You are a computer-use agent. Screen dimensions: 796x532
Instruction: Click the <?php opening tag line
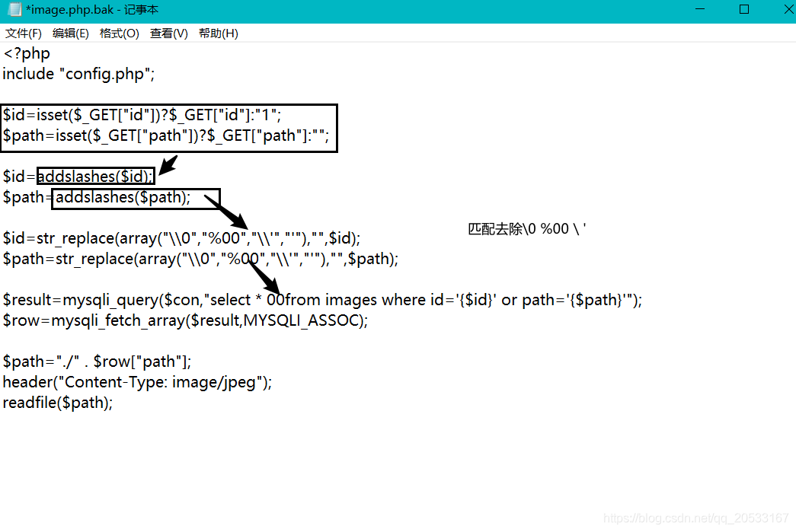[27, 53]
